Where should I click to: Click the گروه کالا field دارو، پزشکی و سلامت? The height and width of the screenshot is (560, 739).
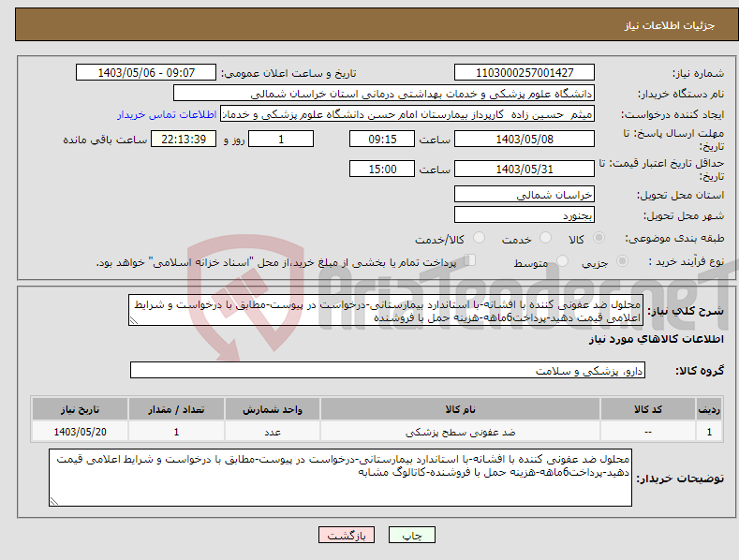[388, 370]
